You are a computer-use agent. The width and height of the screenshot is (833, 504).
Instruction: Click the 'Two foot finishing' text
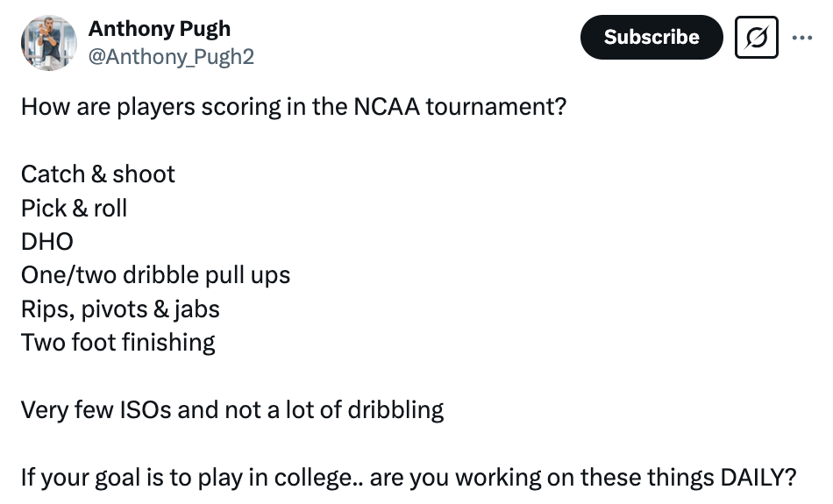[117, 342]
